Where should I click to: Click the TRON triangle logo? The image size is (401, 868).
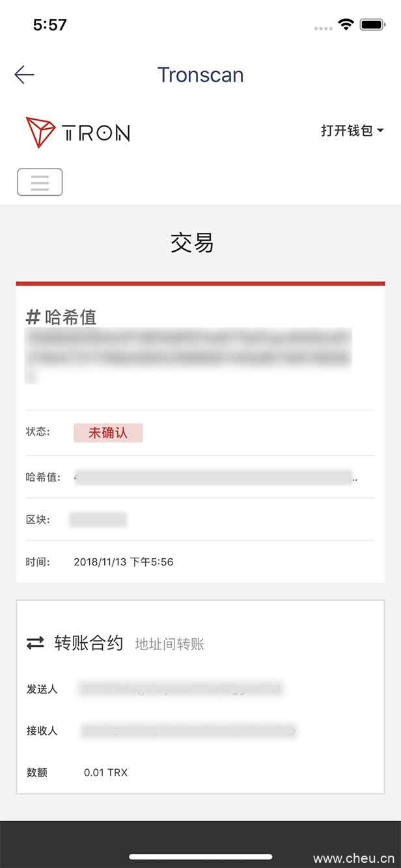pos(40,132)
